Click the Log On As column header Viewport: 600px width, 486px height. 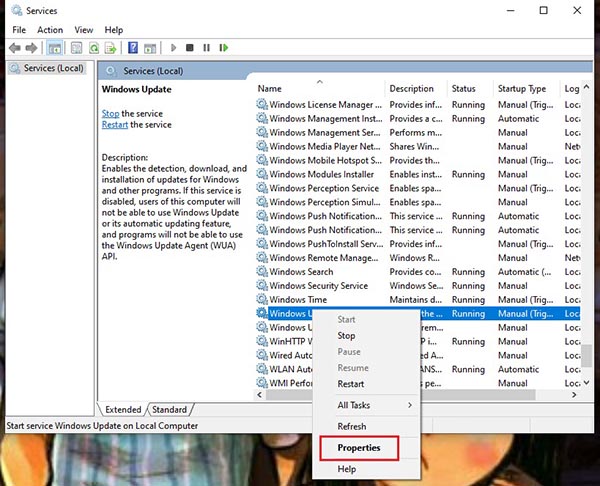click(x=571, y=89)
